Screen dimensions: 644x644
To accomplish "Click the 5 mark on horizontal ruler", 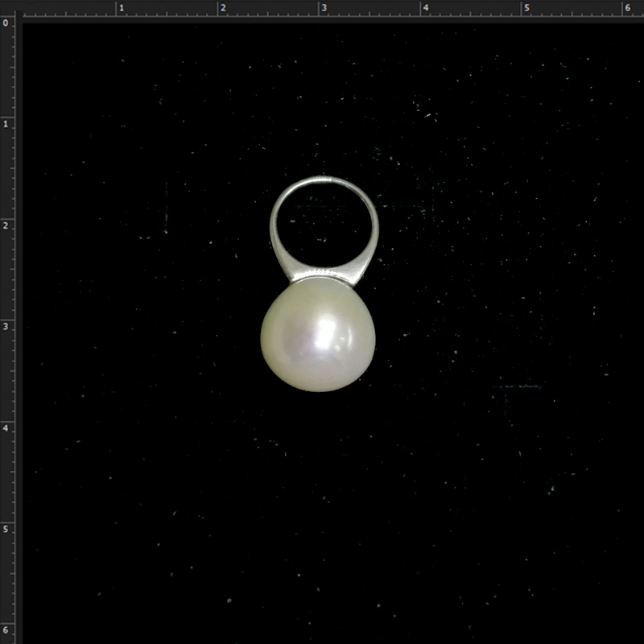I will (x=527, y=8).
